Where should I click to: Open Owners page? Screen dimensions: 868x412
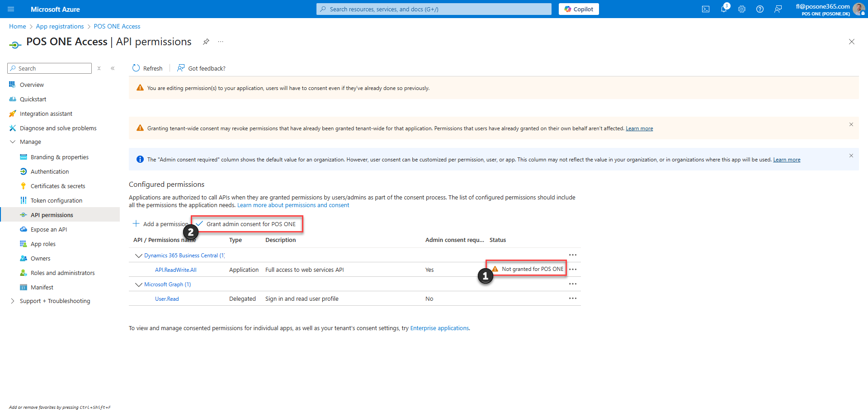(x=40, y=258)
